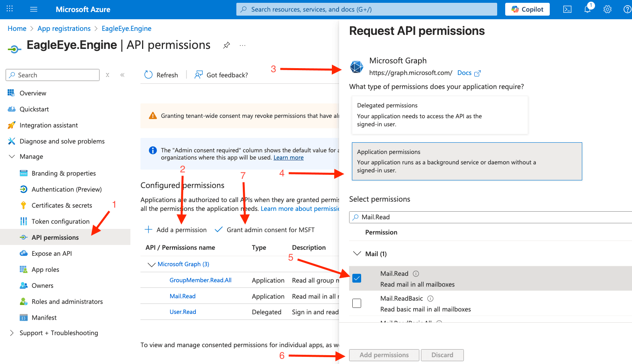
Task: Select Token configuration in the sidebar
Action: 60,221
